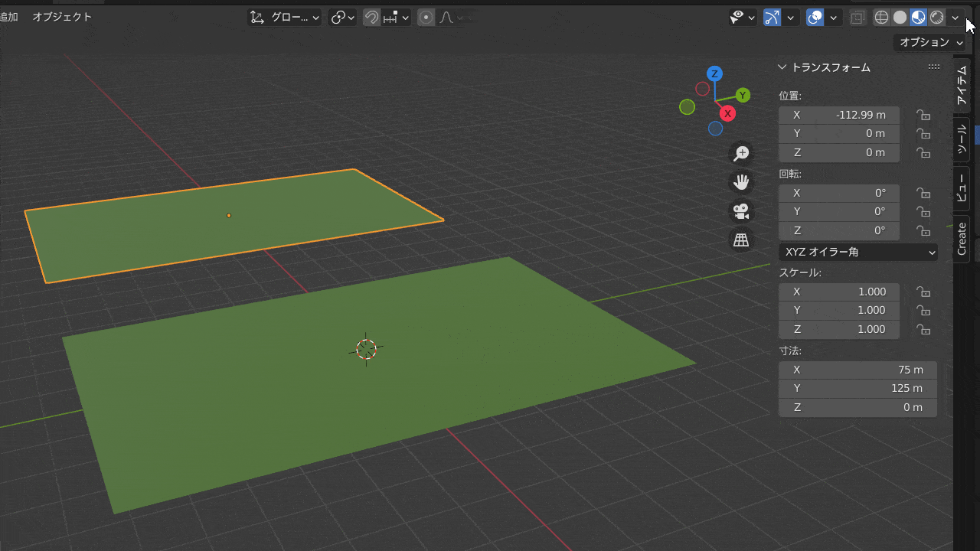The height and width of the screenshot is (551, 980).
Task: Activate Rendered viewport shading
Action: 936,17
